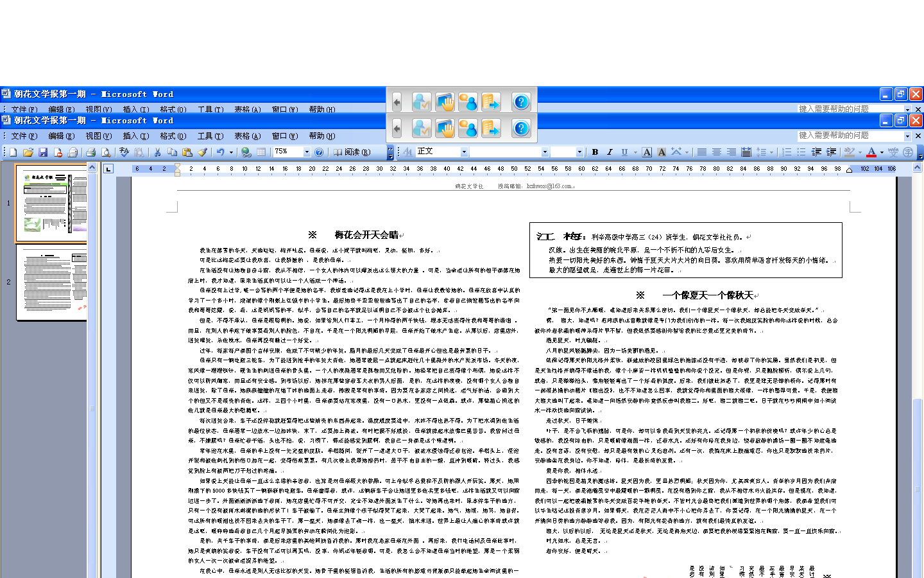924x578 pixels.
Task: Open Word Help with the blue question icon
Action: [x=319, y=152]
